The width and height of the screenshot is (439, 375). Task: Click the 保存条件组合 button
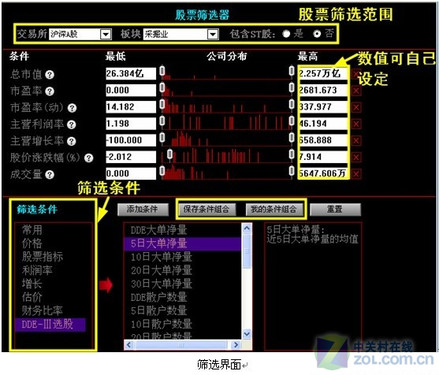pos(207,210)
